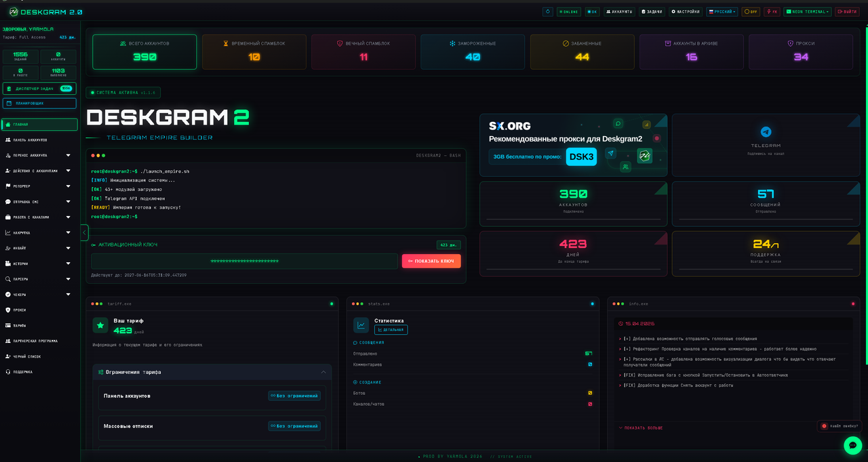Click the Забаненные card

[x=582, y=52]
